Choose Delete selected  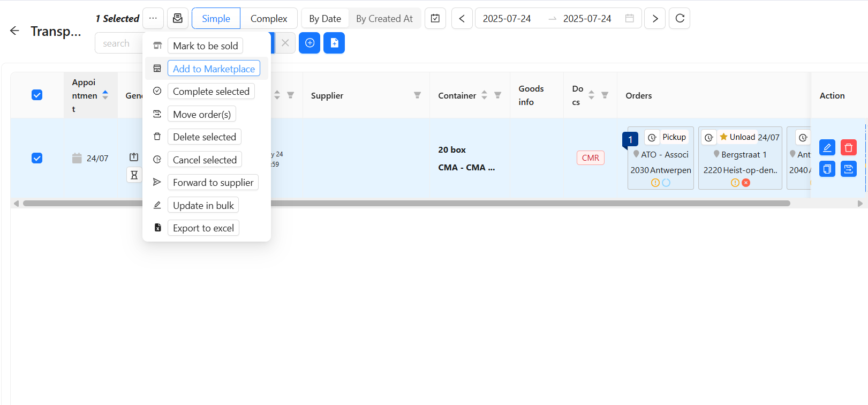tap(205, 137)
